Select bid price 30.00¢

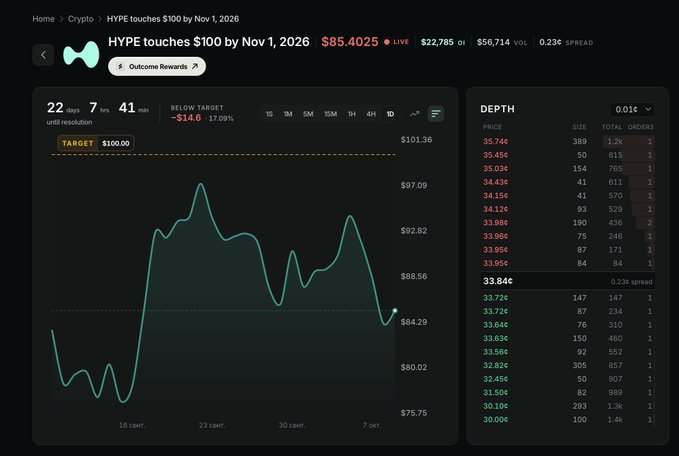(x=496, y=420)
